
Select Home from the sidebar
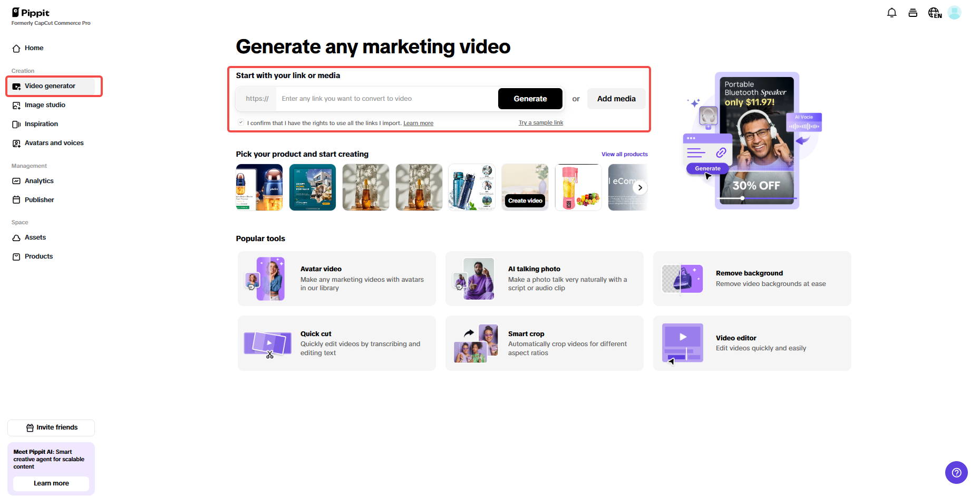pyautogui.click(x=34, y=48)
